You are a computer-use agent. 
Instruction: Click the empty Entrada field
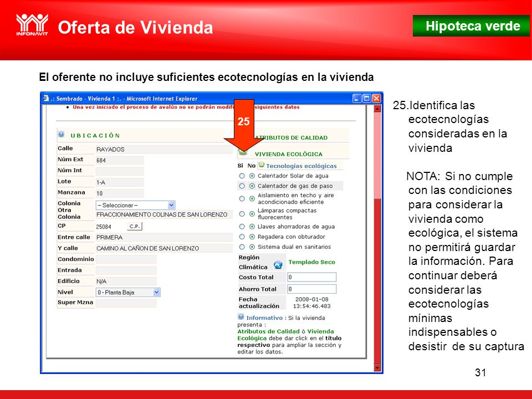click(x=126, y=270)
